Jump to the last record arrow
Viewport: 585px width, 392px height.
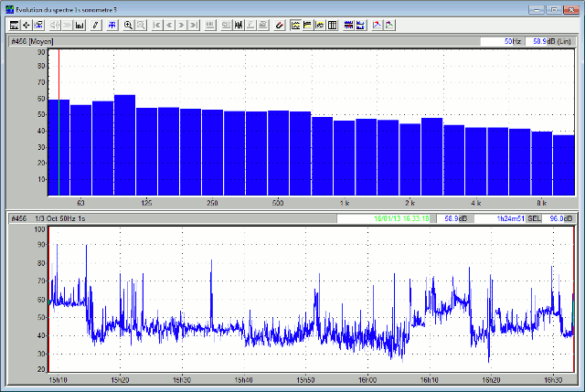point(194,25)
